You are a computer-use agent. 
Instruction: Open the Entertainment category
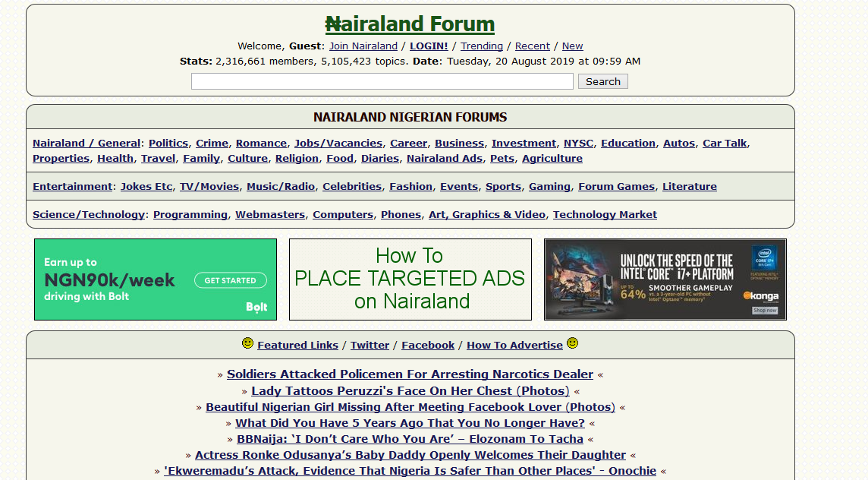(x=73, y=187)
